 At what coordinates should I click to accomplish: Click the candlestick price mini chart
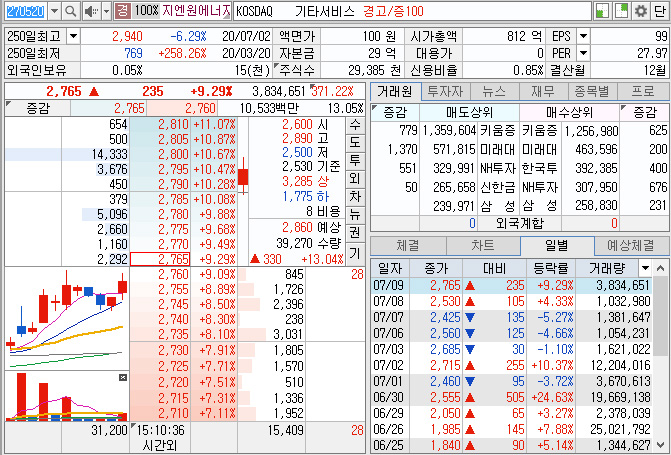coord(67,318)
